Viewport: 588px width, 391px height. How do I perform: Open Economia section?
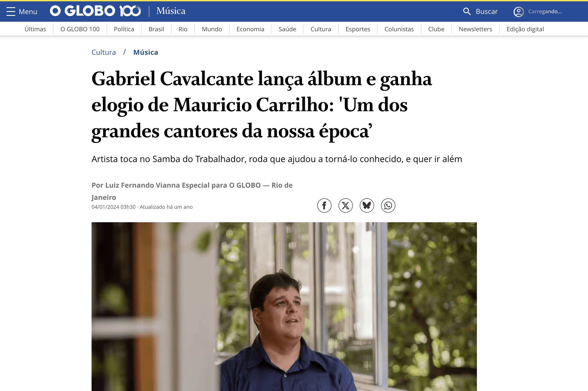click(x=250, y=29)
